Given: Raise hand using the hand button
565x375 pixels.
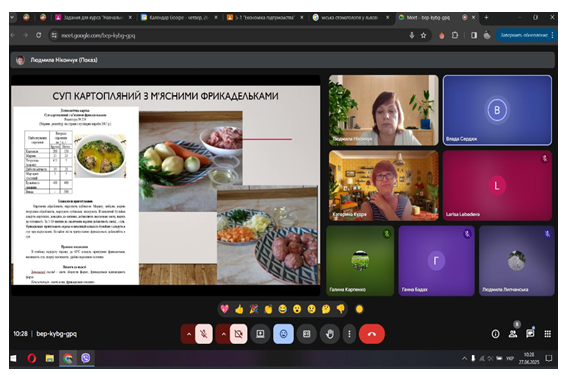Looking at the screenshot, I should 329,334.
